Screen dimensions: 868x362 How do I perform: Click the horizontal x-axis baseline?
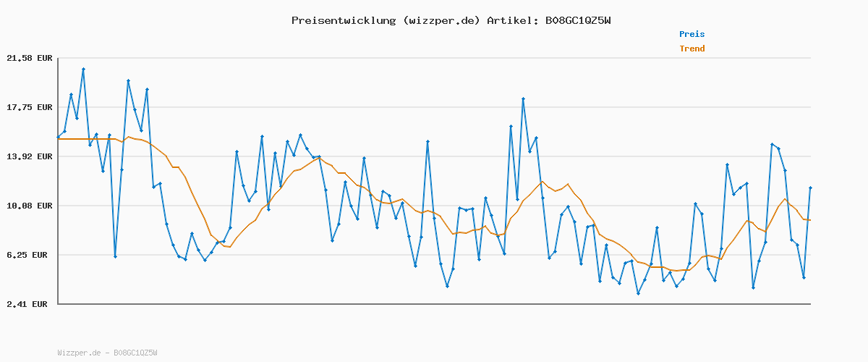(x=434, y=304)
